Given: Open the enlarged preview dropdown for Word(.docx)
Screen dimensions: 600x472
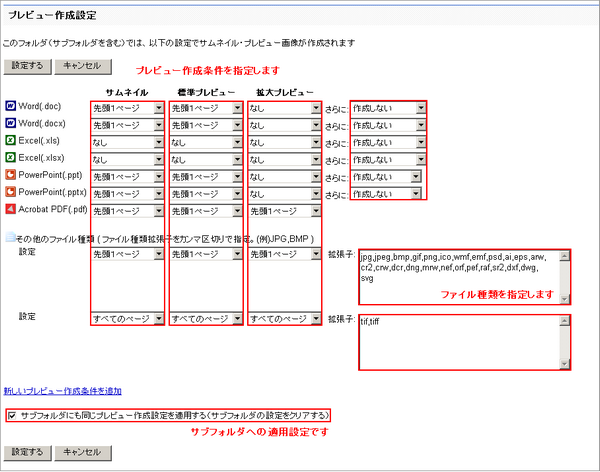Looking at the screenshot, I should pyautogui.click(x=284, y=125).
